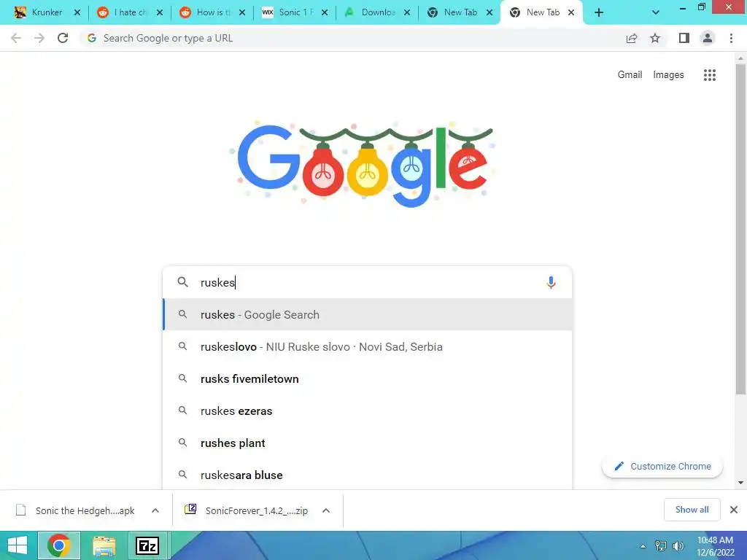Open network status tray icon
Screen dimensions: 747x560
(661, 546)
